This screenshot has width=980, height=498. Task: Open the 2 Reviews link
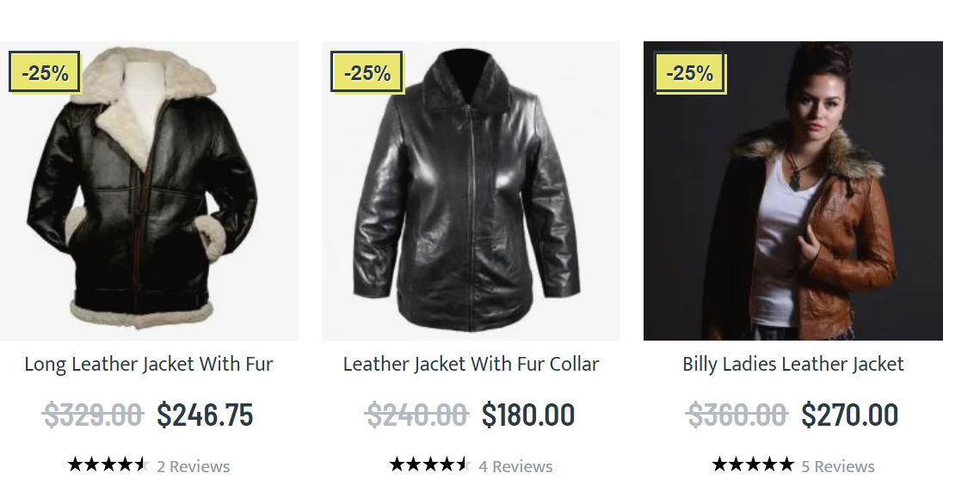pos(193,466)
